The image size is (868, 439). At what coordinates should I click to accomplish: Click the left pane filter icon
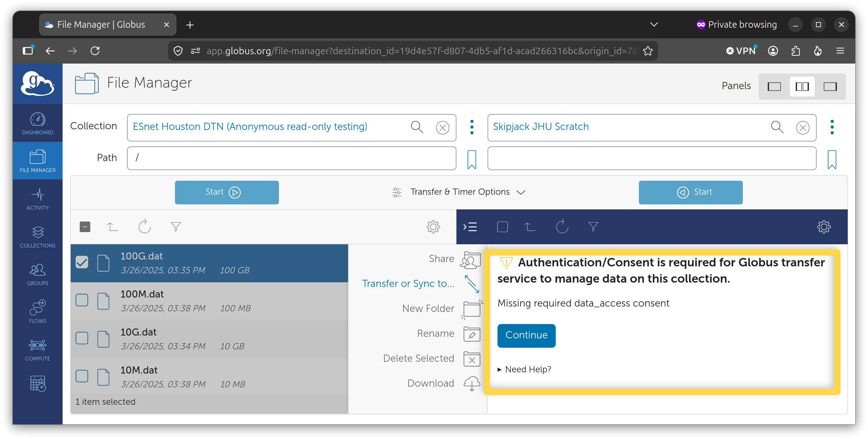pos(176,227)
